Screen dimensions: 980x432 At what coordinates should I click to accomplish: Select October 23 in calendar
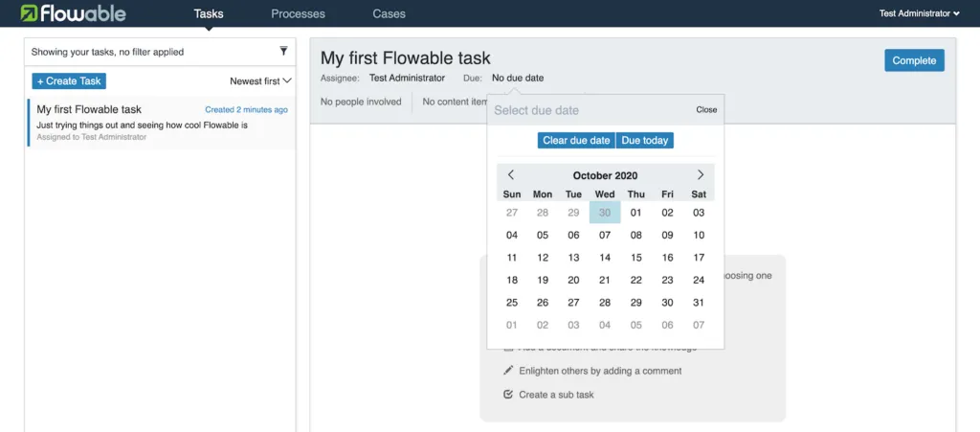[667, 280]
